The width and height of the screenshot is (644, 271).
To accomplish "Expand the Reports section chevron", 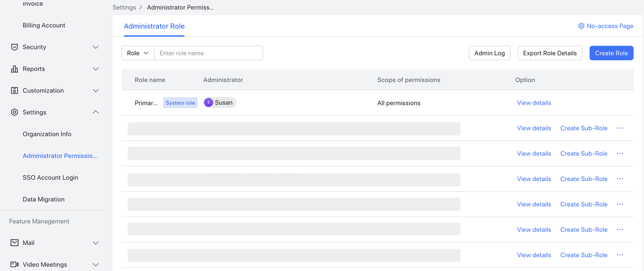I will (x=96, y=69).
